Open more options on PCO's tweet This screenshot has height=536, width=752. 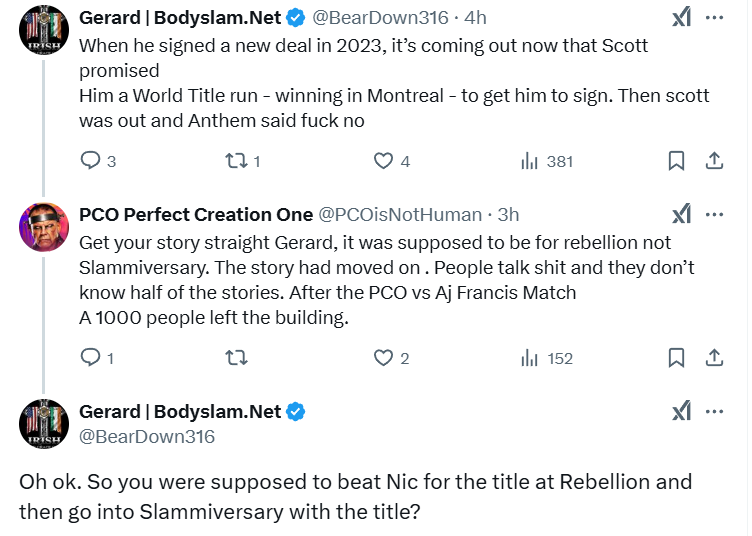click(x=715, y=214)
